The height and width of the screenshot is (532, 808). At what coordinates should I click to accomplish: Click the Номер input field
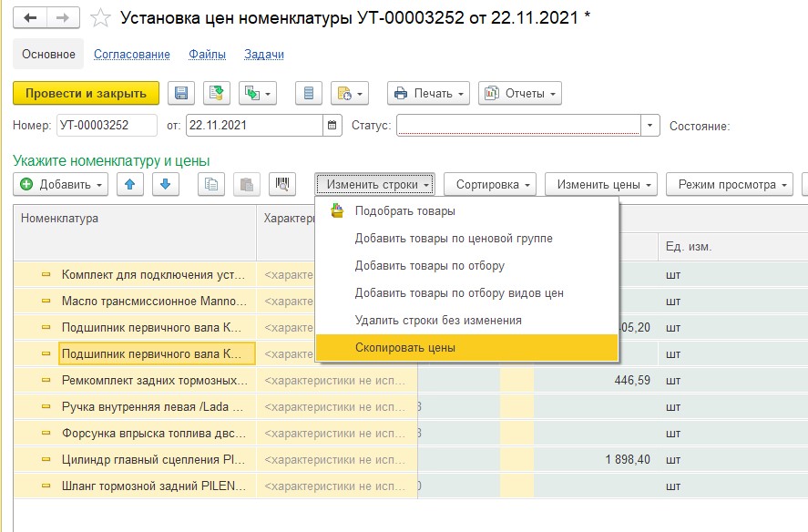pos(106,126)
